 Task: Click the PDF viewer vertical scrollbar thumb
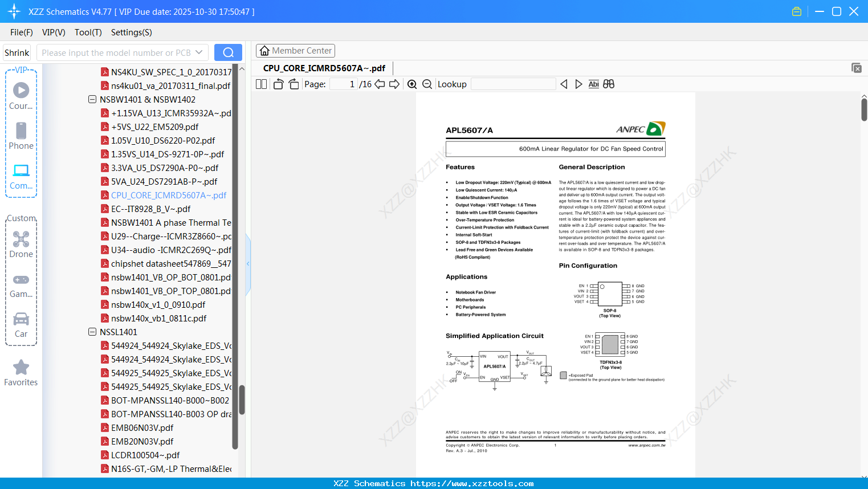pos(864,109)
